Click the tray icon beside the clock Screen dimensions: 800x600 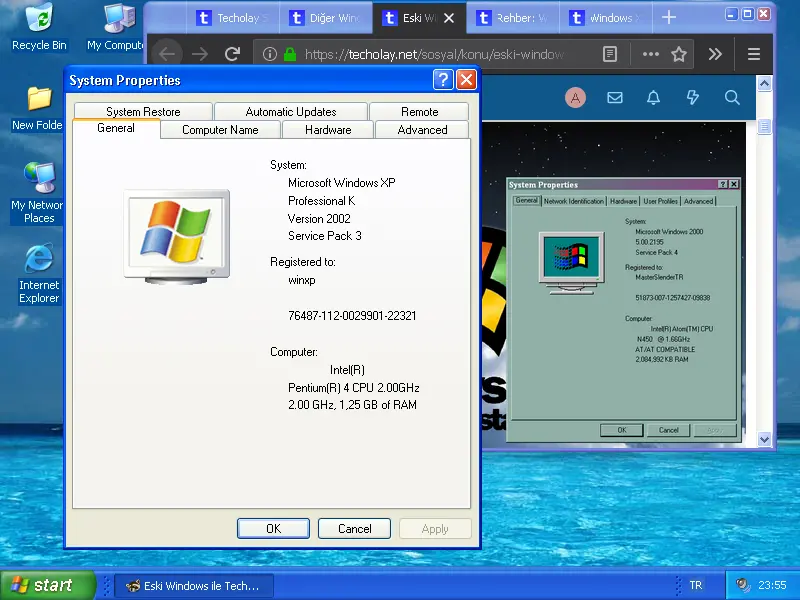pos(743,585)
